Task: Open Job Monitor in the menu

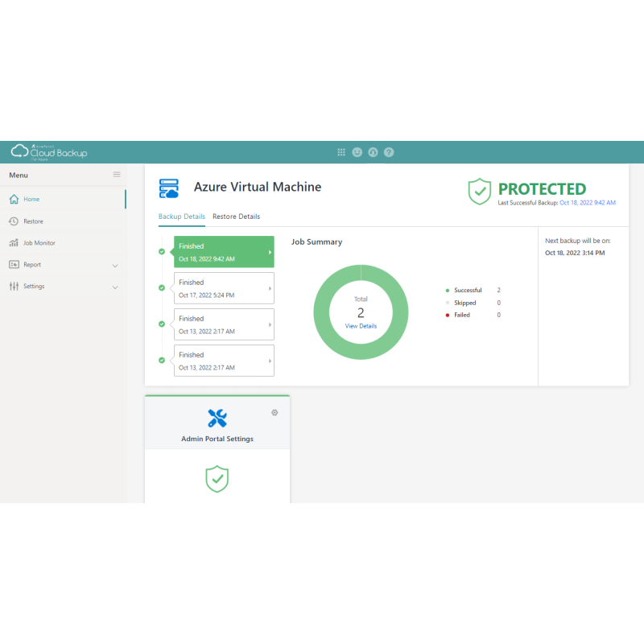Action: coord(39,243)
